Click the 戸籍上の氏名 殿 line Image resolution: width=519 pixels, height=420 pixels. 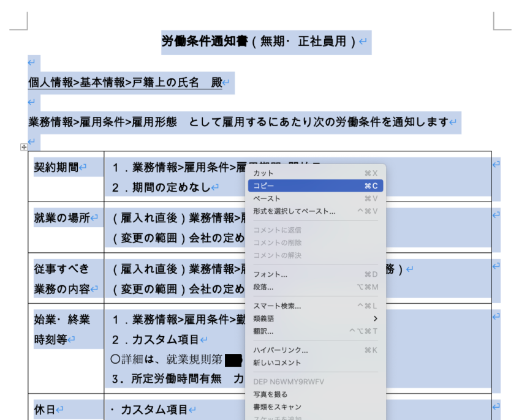[x=126, y=82]
